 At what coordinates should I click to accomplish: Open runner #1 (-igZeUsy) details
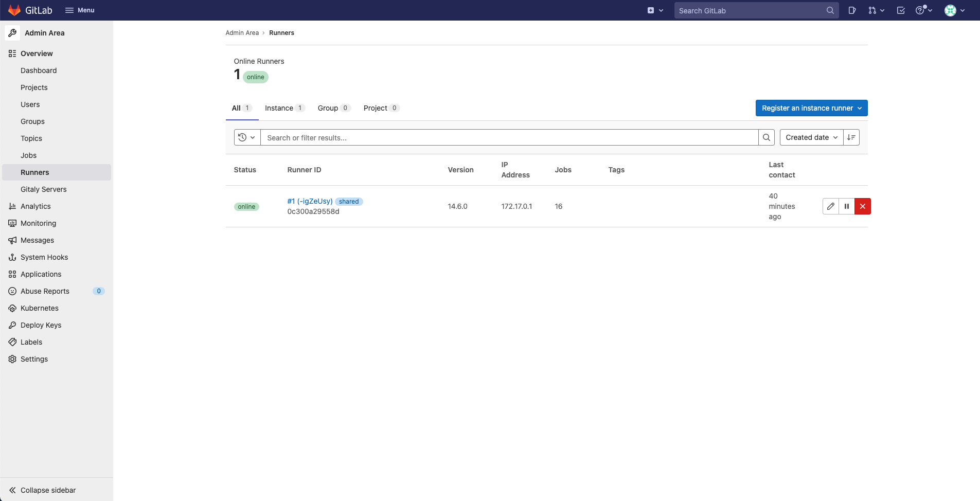coord(309,201)
